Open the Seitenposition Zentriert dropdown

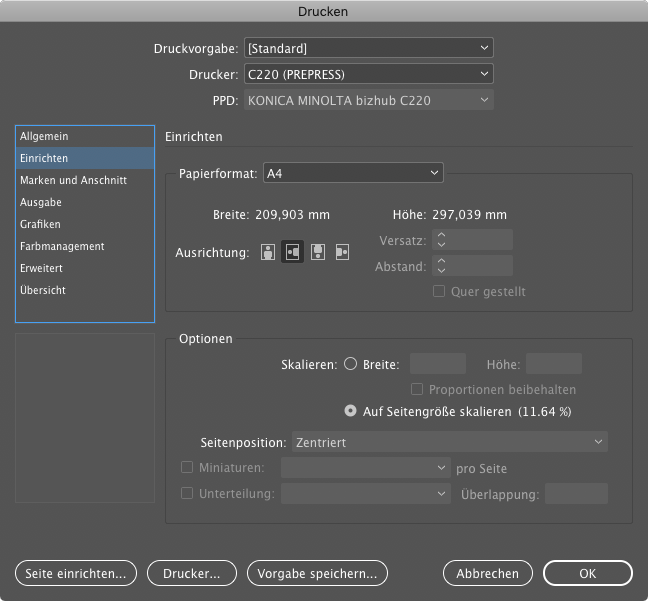click(450, 442)
